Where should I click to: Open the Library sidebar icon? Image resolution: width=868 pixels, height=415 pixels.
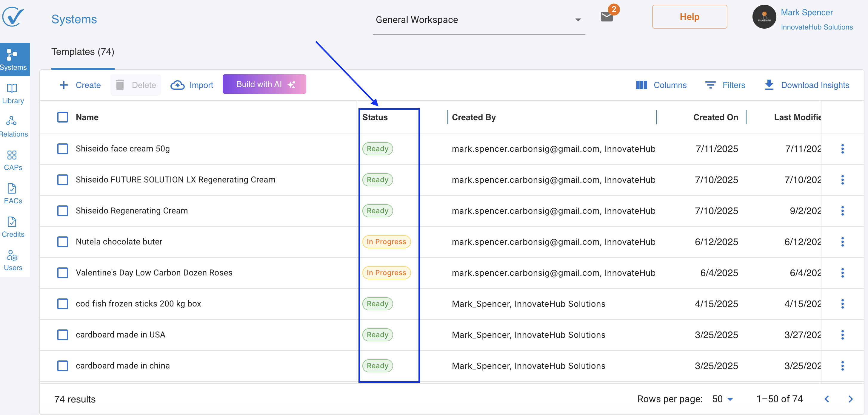[x=13, y=93]
